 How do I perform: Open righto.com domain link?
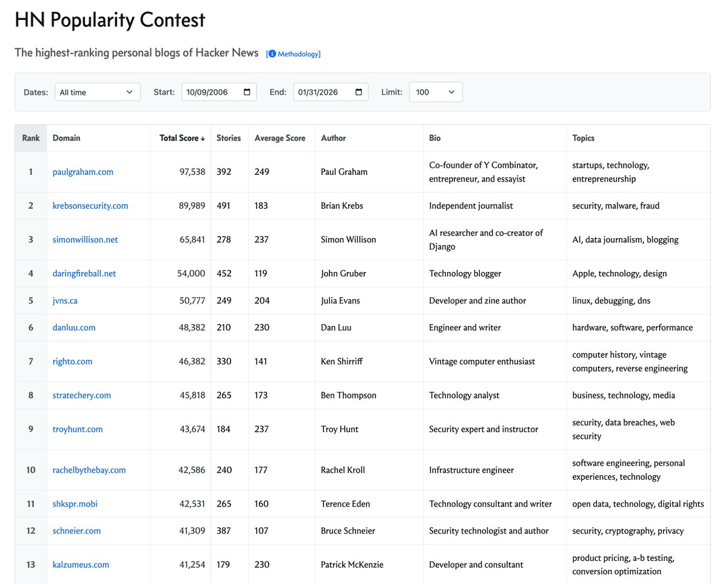[x=73, y=362]
